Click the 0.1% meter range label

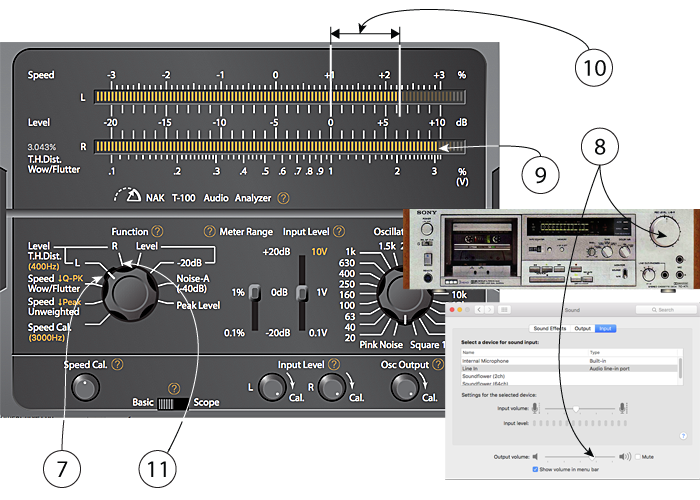pyautogui.click(x=234, y=333)
